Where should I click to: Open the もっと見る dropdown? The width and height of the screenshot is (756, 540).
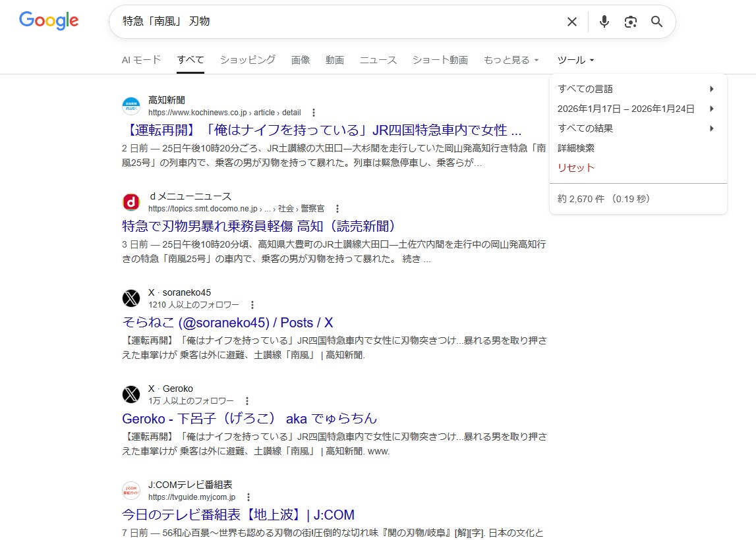[511, 60]
